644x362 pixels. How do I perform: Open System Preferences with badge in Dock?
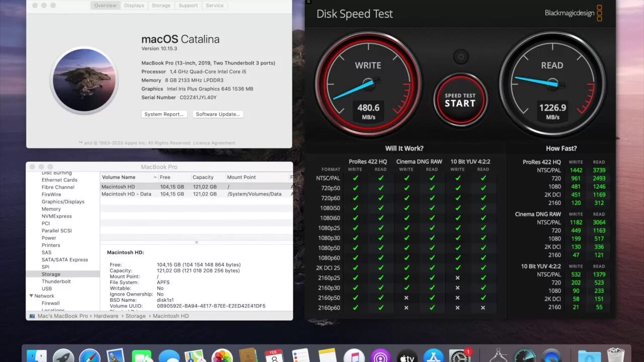point(459,356)
